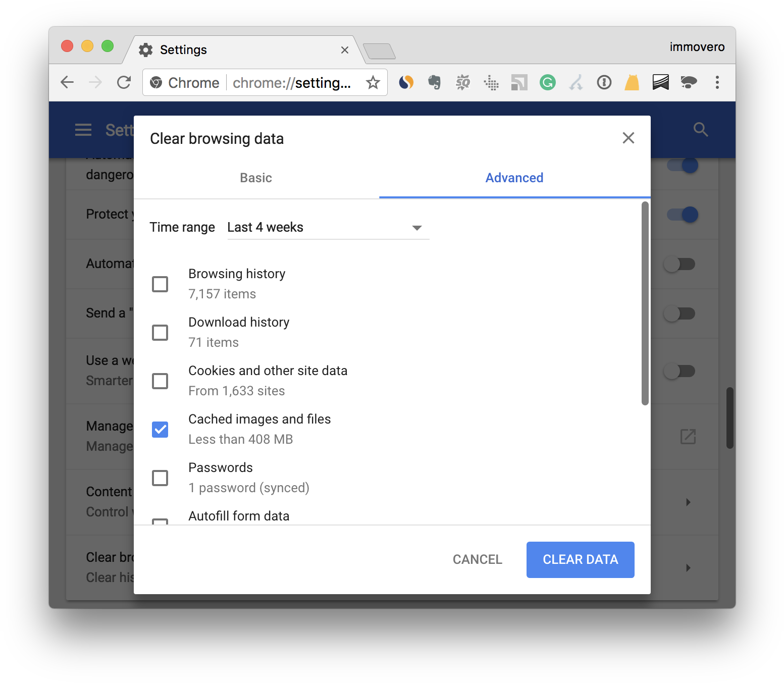
Task: Check the Download history checkbox
Action: click(x=160, y=333)
